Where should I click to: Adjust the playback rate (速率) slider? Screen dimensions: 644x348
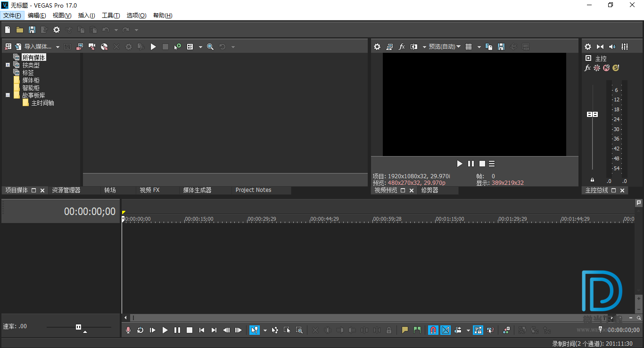click(x=79, y=327)
